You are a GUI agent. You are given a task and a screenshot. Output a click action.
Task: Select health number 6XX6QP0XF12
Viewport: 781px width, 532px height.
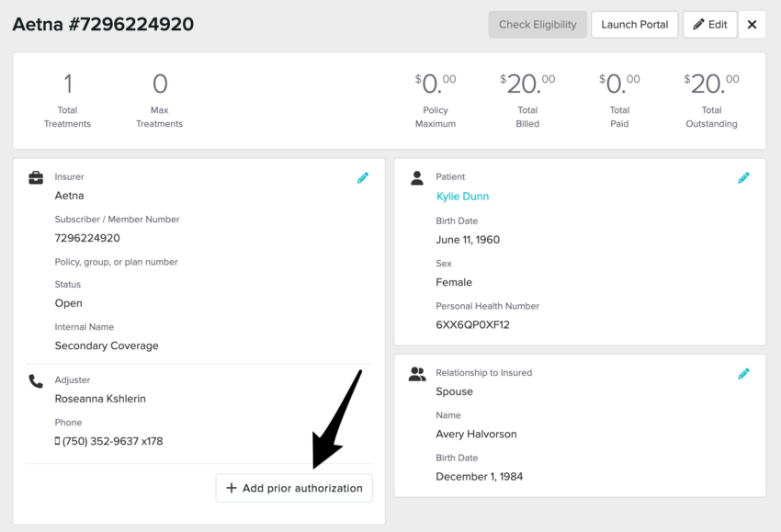pos(472,324)
